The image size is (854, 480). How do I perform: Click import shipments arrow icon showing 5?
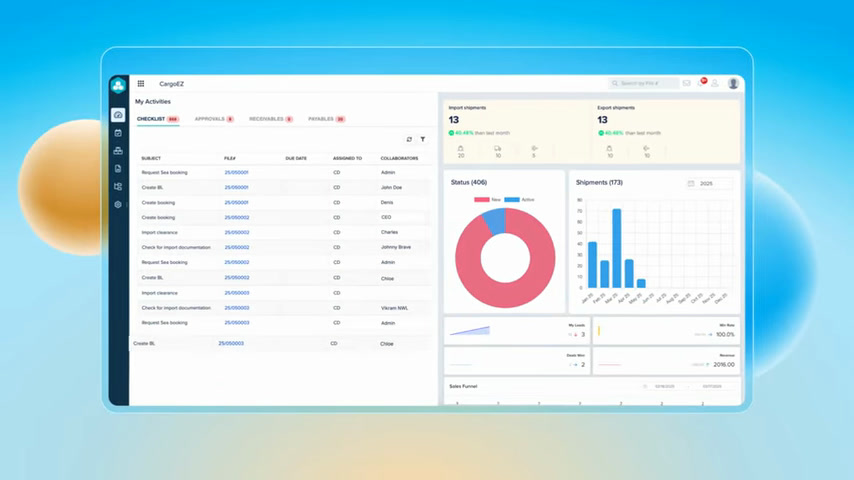534,148
